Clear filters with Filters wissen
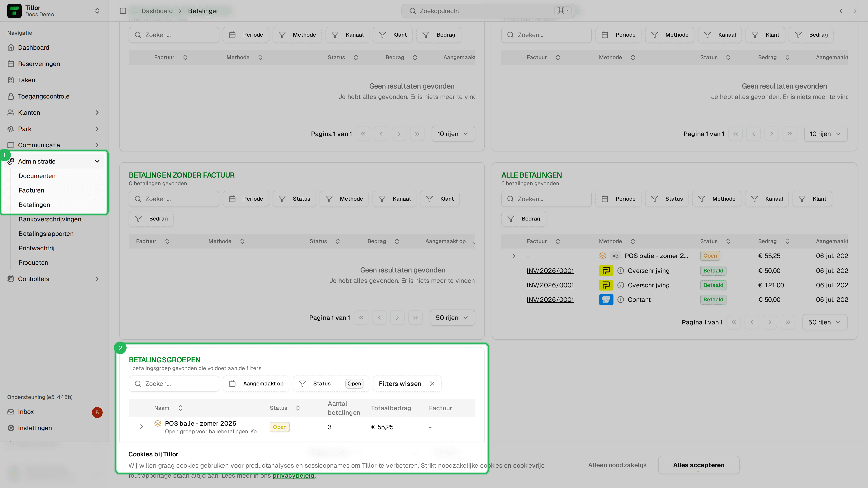 click(407, 384)
